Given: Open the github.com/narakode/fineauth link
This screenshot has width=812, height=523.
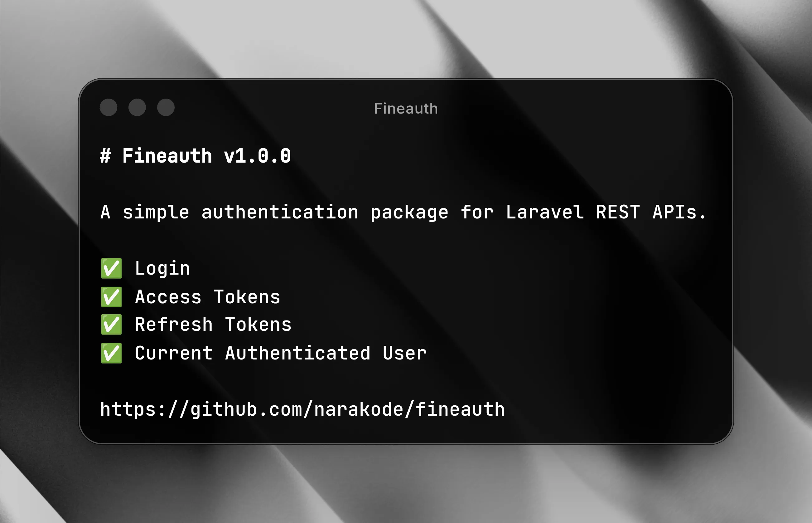Looking at the screenshot, I should tap(302, 410).
